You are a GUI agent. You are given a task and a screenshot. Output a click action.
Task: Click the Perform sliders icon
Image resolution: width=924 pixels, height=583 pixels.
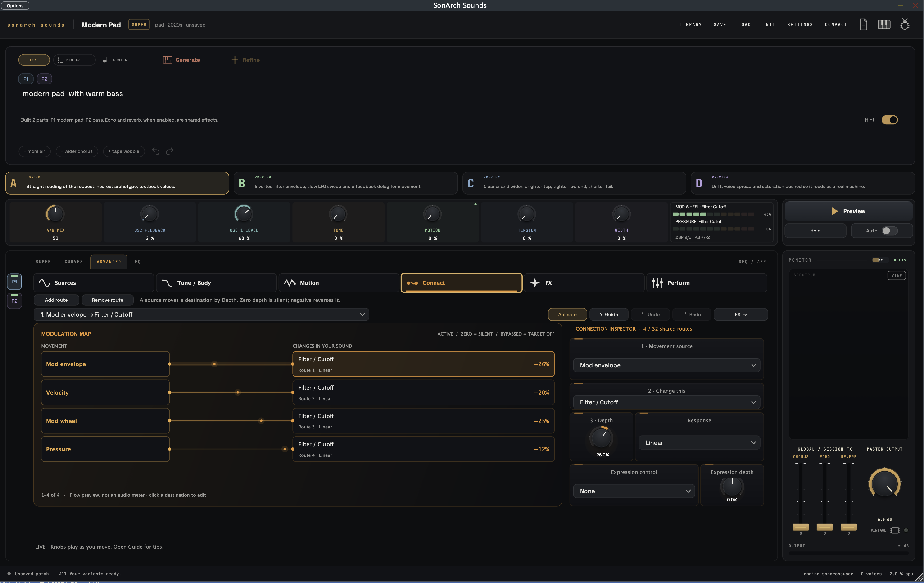pos(657,283)
